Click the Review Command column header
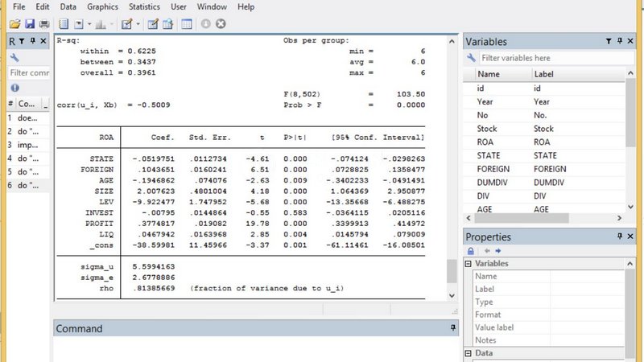Image resolution: width=644 pixels, height=362 pixels. 28,104
